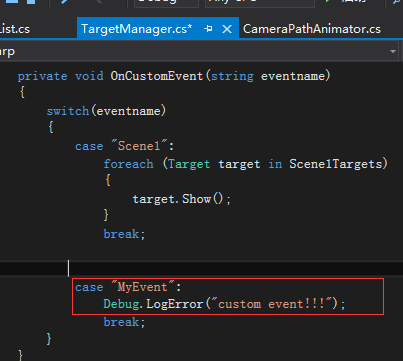403x361 pixels.
Task: Click the Scene1Targets collection identifier
Action: [335, 164]
